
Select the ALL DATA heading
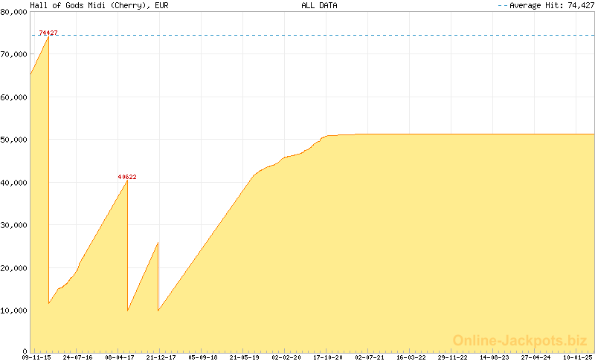pos(319,5)
